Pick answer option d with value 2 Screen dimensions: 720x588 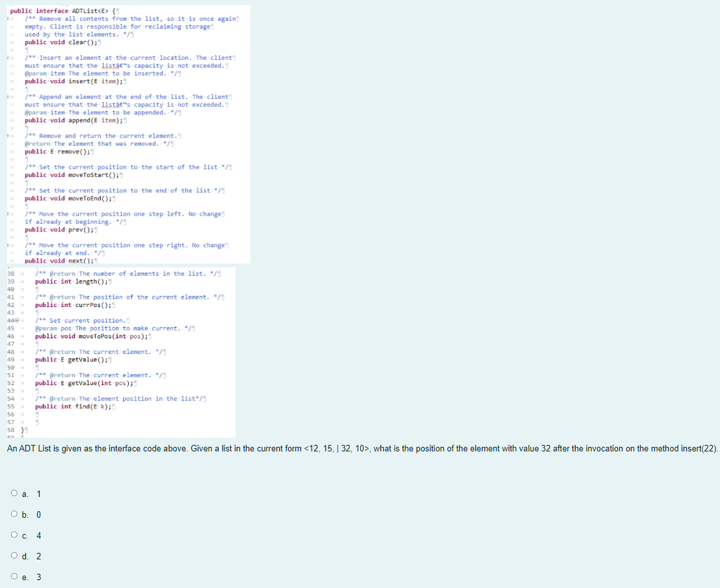(x=14, y=556)
